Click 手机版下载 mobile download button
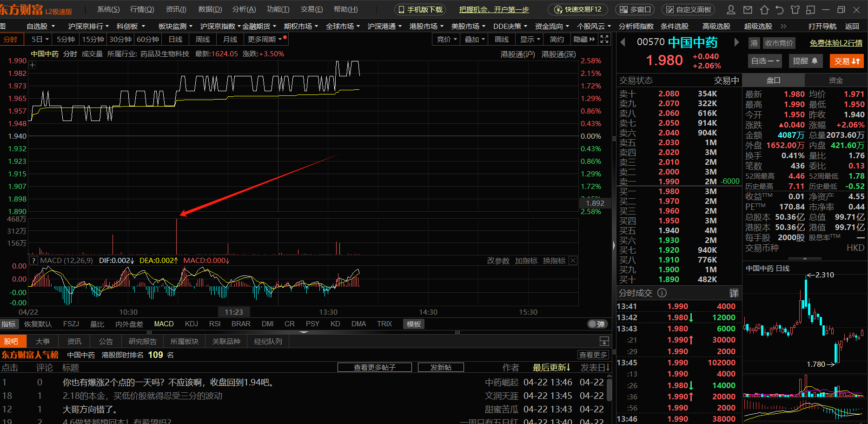This screenshot has width=868, height=424. pos(420,9)
